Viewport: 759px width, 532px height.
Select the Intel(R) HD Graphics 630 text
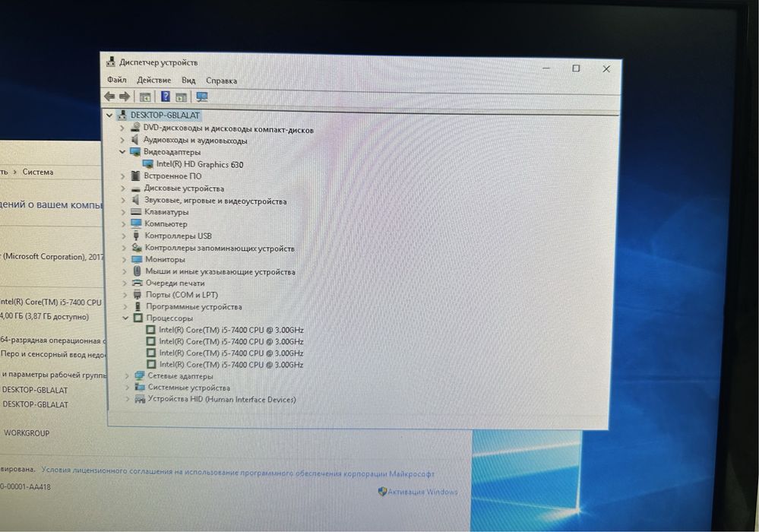[199, 164]
